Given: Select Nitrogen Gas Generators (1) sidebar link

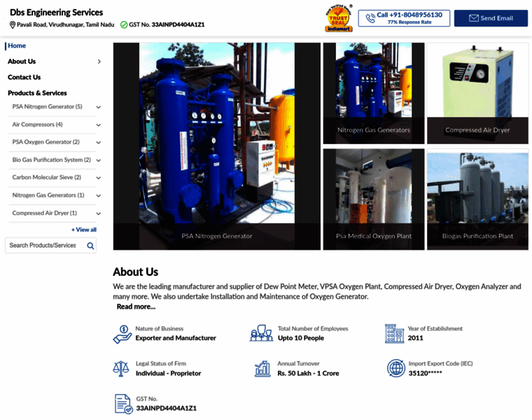Looking at the screenshot, I should 48,195.
